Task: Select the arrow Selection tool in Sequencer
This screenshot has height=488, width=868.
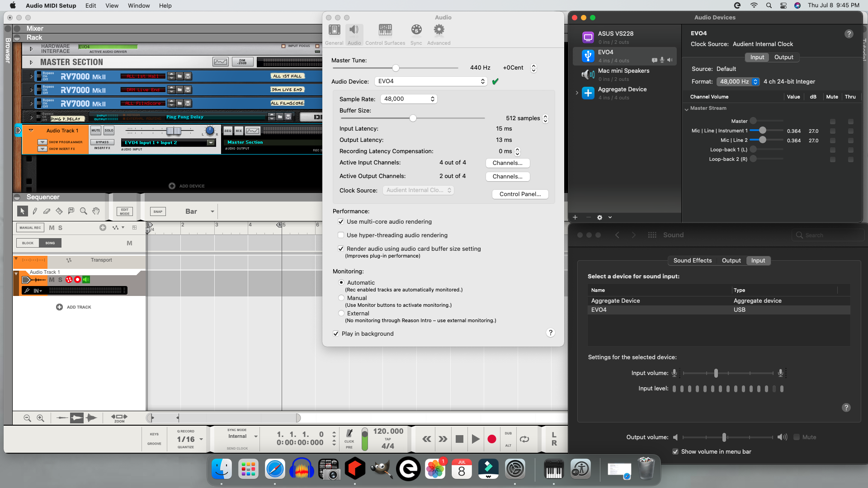Action: pyautogui.click(x=22, y=211)
